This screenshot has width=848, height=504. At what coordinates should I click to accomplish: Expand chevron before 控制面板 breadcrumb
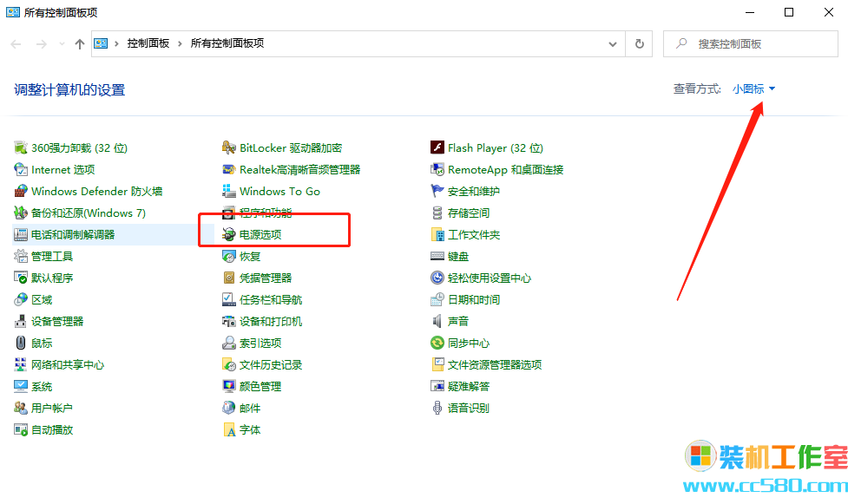tap(116, 43)
